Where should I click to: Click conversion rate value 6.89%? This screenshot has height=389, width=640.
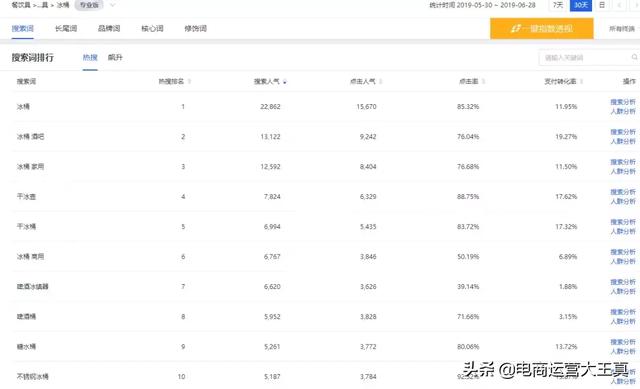pos(568,257)
